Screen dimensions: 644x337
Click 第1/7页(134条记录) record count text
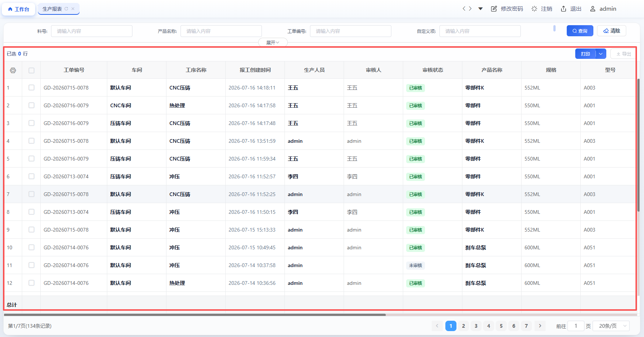(x=30, y=326)
